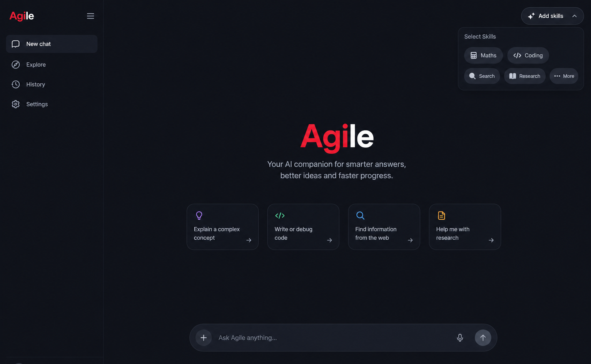The image size is (591, 364).
Task: Start voice input with the microphone icon
Action: click(460, 338)
